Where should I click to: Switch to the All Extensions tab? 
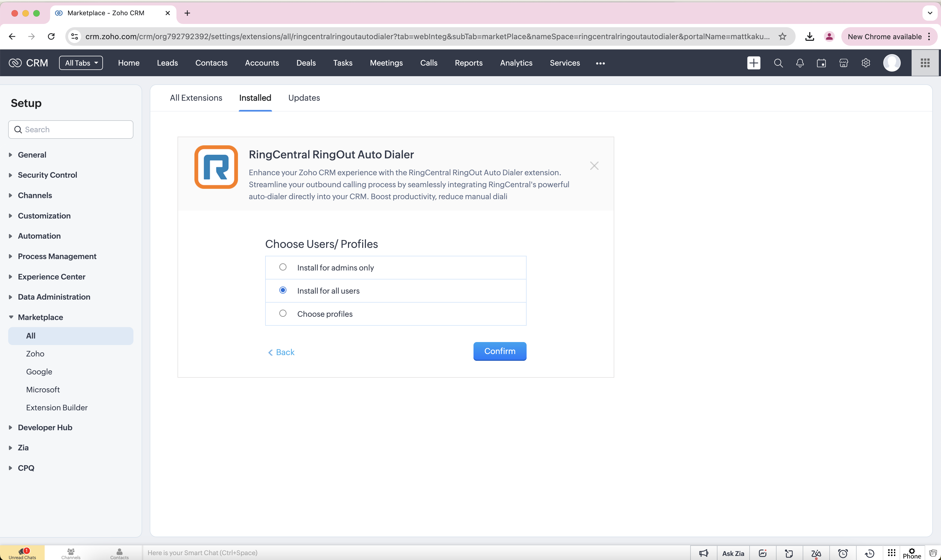point(196,98)
